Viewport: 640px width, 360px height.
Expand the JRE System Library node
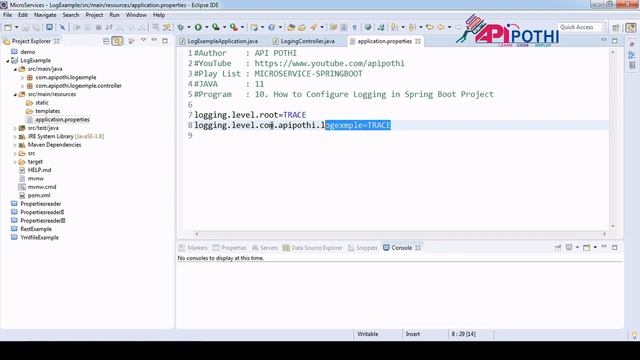(x=15, y=136)
